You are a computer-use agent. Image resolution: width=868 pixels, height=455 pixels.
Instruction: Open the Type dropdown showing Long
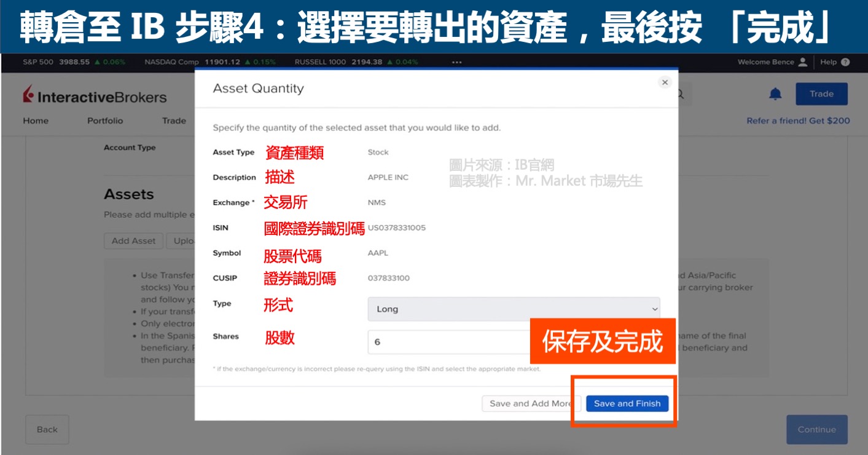click(514, 309)
